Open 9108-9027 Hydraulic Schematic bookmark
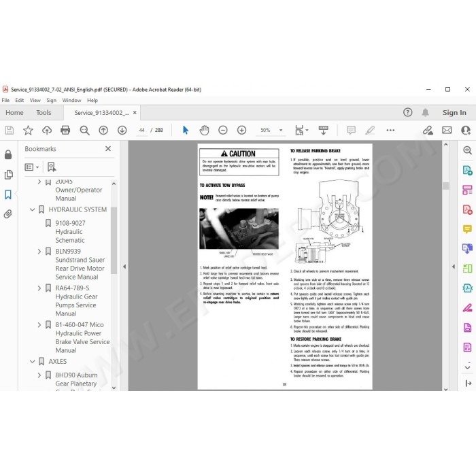Screen dimensions: 476x476 click(x=70, y=232)
